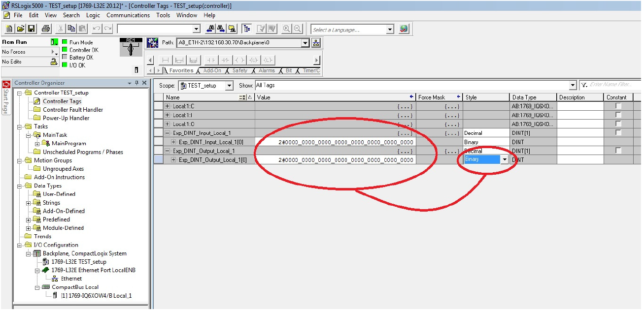
Task: Toggle Constant checkbox for Local:1:C
Action: pos(618,106)
